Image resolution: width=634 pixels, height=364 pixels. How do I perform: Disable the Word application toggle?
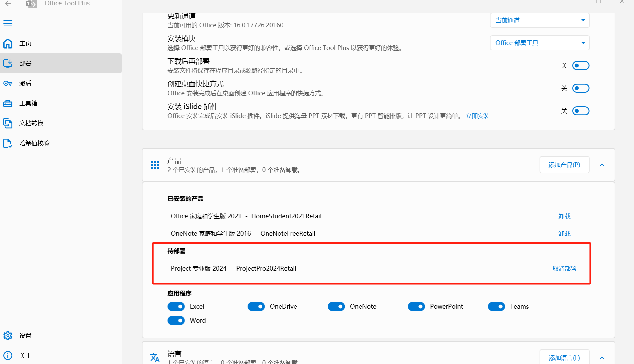click(x=176, y=320)
